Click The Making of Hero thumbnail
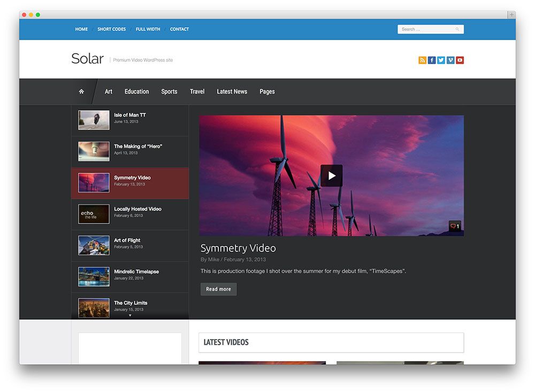 94,151
